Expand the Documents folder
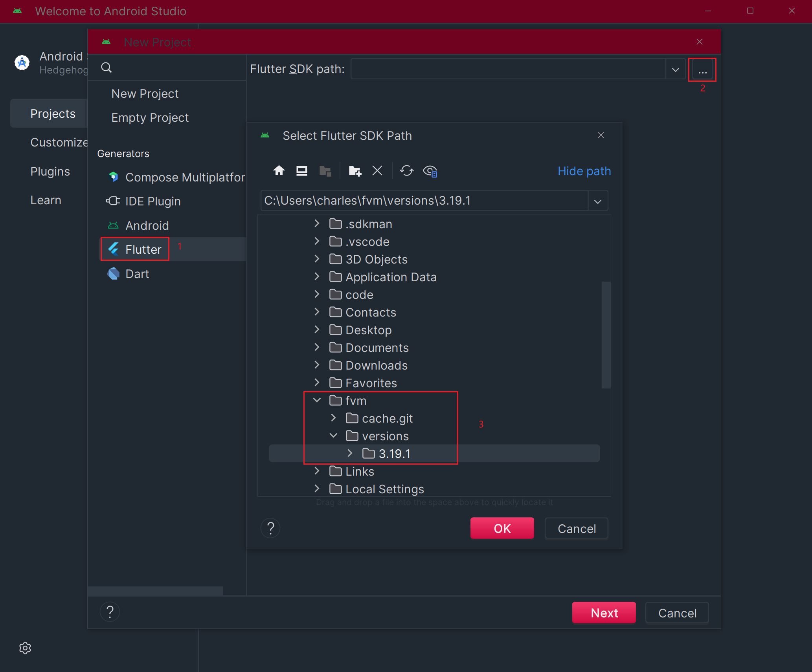Screen dimensions: 812x672 [317, 347]
